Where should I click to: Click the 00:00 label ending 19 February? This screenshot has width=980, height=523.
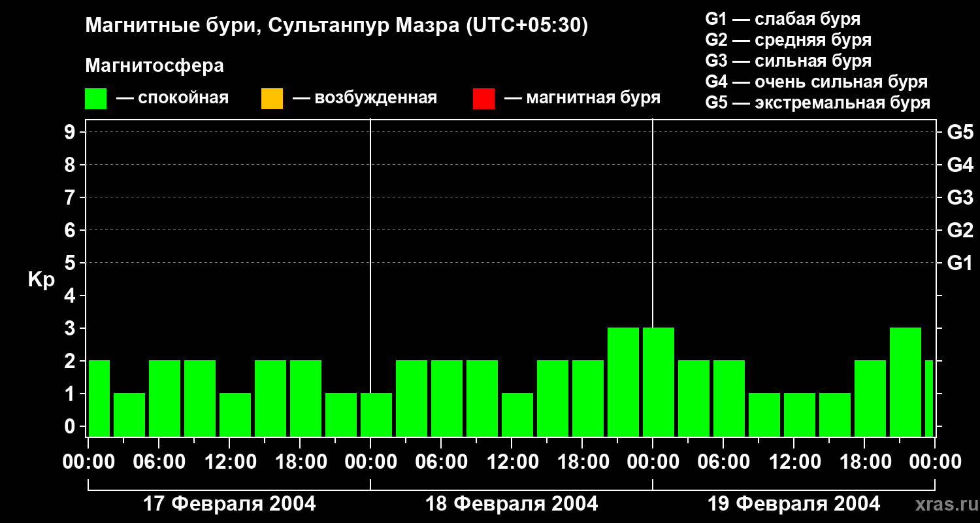(935, 462)
